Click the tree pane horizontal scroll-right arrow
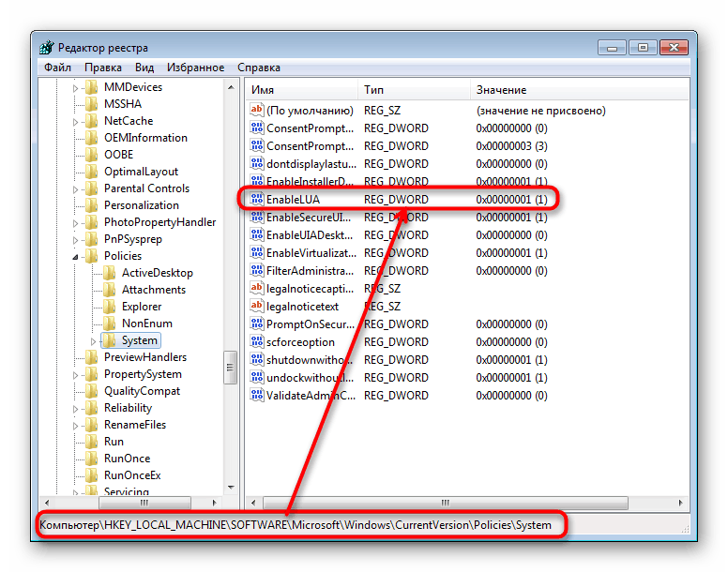Image resolution: width=728 pixels, height=572 pixels. 214,503
